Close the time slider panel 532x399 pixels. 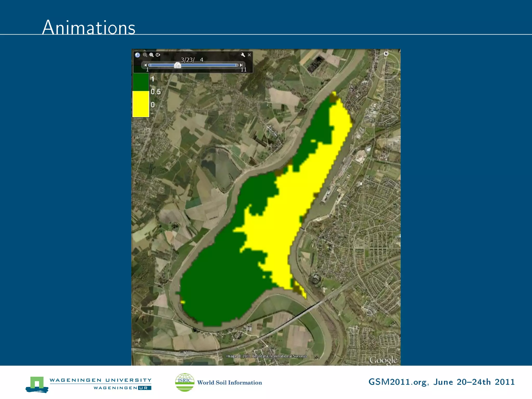[249, 55]
